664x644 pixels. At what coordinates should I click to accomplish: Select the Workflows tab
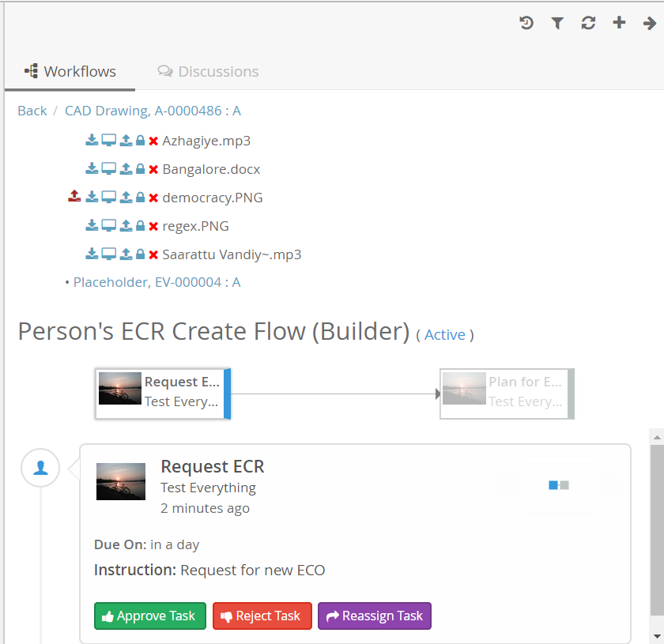pyautogui.click(x=70, y=71)
